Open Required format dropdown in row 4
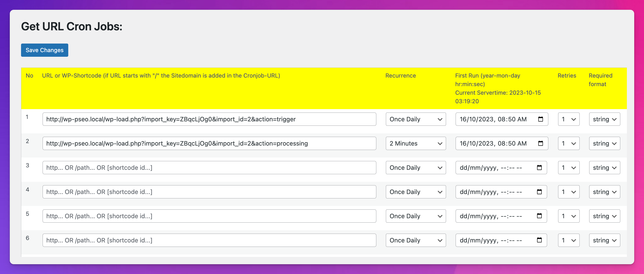The image size is (644, 274). click(605, 192)
